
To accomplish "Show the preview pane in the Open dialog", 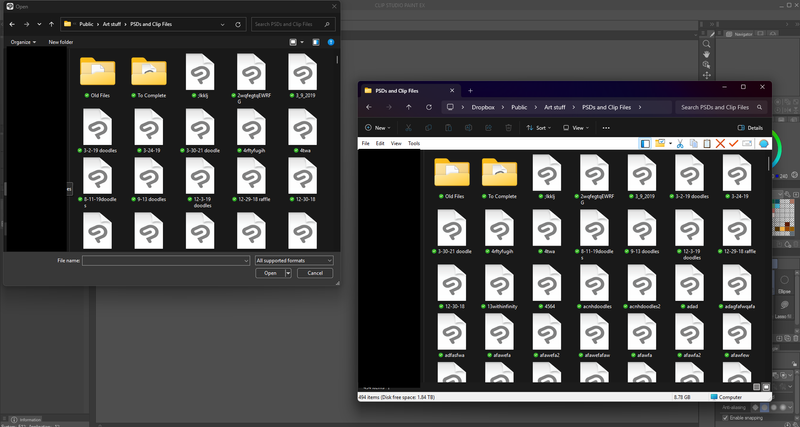I will (316, 42).
